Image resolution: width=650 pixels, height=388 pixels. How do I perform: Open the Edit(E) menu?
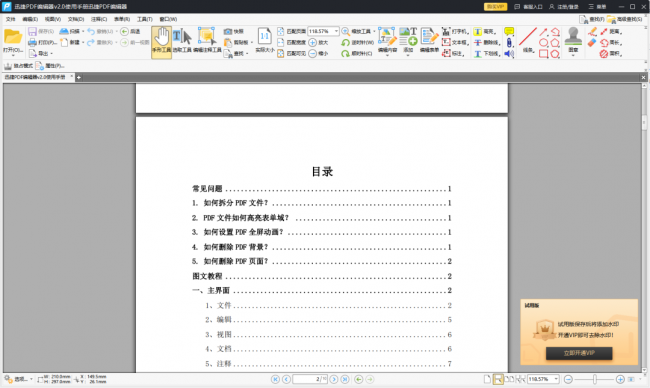coord(30,19)
